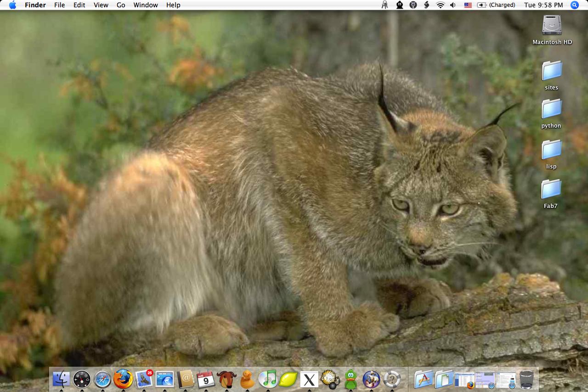Screen dimensions: 588x392
Task: Click the S-shaped status menu icon
Action: (x=427, y=5)
